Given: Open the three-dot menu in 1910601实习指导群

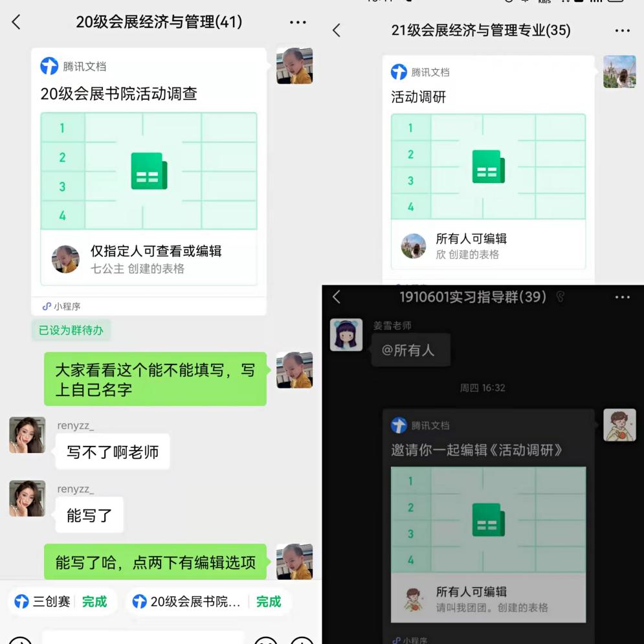Looking at the screenshot, I should tap(622, 297).
